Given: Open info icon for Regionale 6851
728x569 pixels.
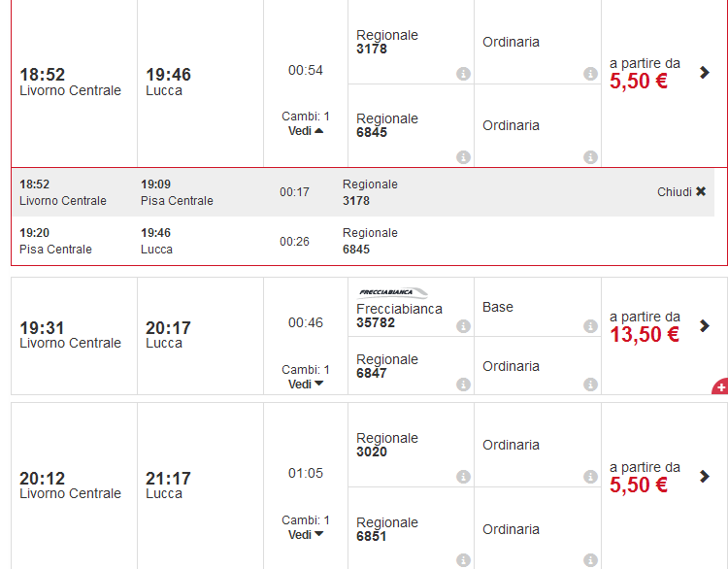Looking at the screenshot, I should (463, 560).
